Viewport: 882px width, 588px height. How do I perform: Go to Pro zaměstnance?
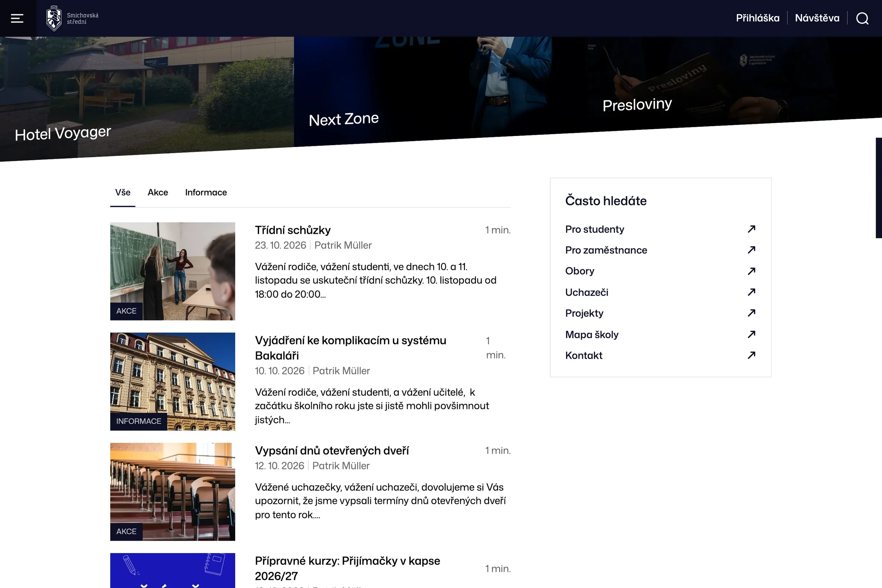point(606,250)
